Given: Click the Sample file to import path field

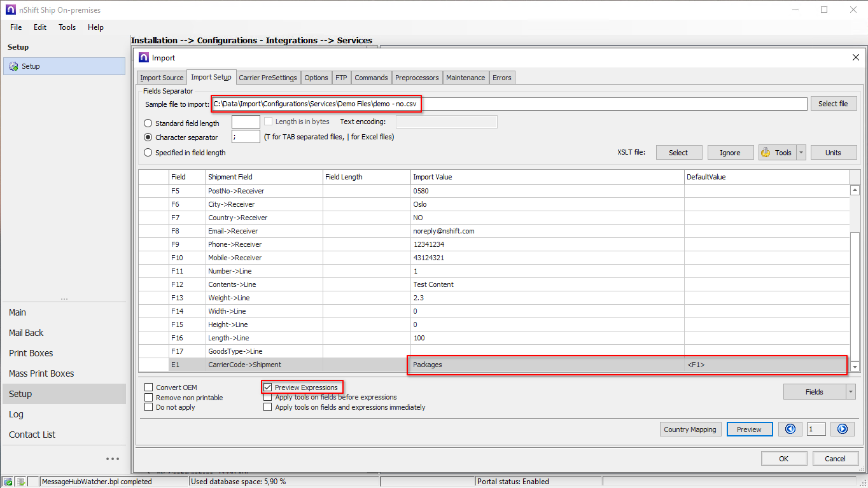Looking at the screenshot, I should [x=509, y=104].
